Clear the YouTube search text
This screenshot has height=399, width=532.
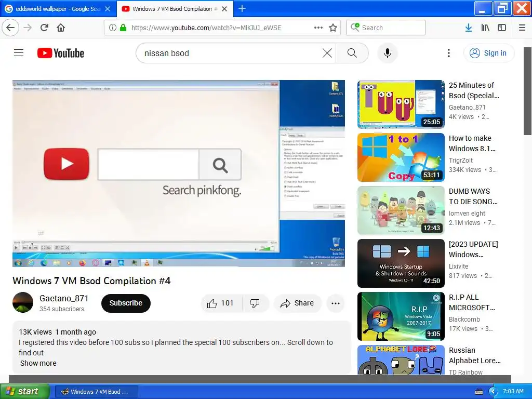pos(327,53)
